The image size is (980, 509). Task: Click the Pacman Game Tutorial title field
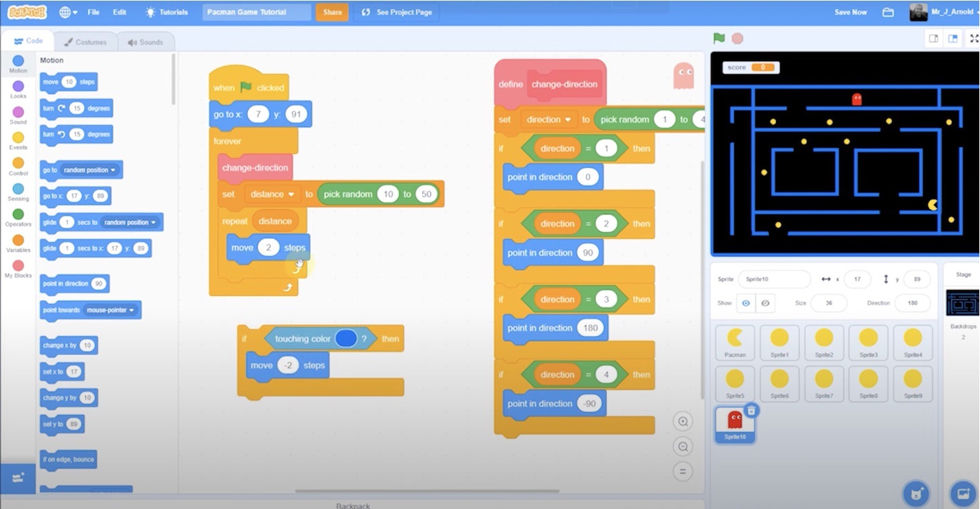click(257, 12)
